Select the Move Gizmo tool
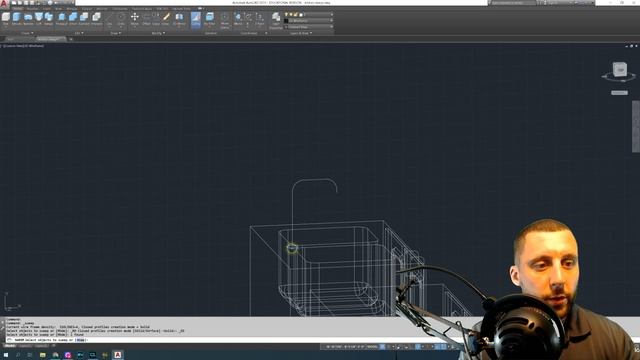 pyautogui.click(x=225, y=20)
